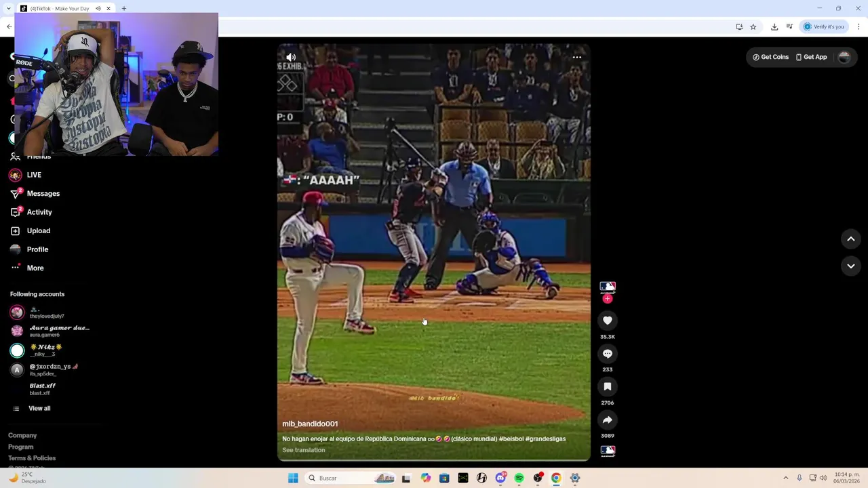Click the Upload plus-square icon

click(x=16, y=231)
